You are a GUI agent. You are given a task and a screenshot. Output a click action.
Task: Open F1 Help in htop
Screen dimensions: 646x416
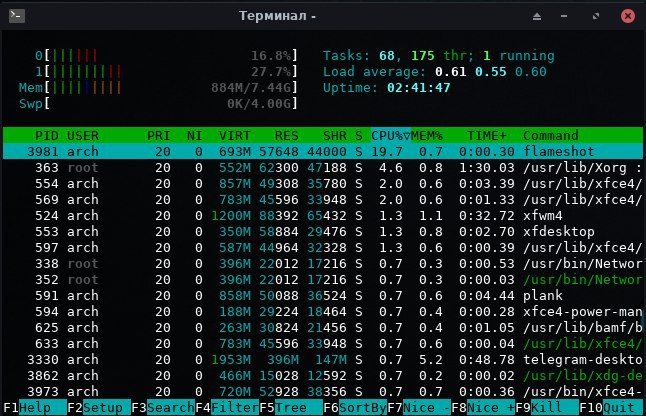click(x=35, y=408)
